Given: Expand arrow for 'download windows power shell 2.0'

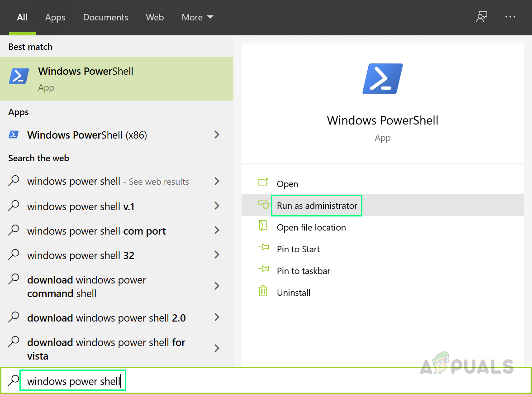Looking at the screenshot, I should click(x=217, y=317).
